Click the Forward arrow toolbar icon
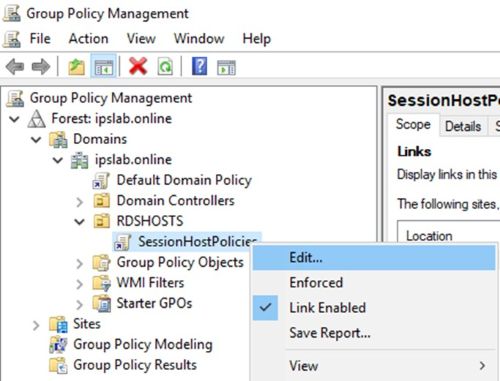This screenshot has height=381, width=500. tap(41, 67)
